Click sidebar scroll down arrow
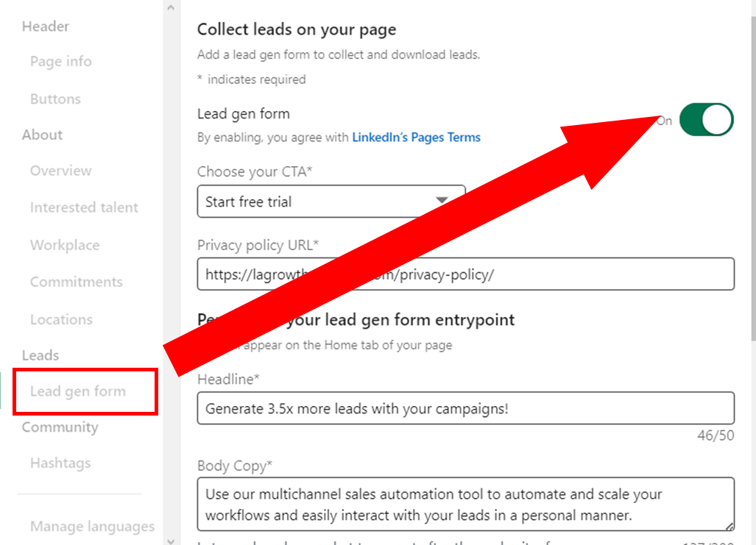Viewport: 756px width, 545px height. tap(171, 540)
